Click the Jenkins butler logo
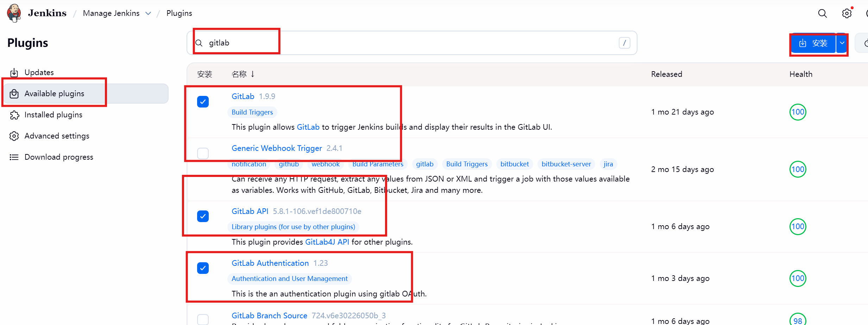The image size is (868, 325). click(x=14, y=13)
